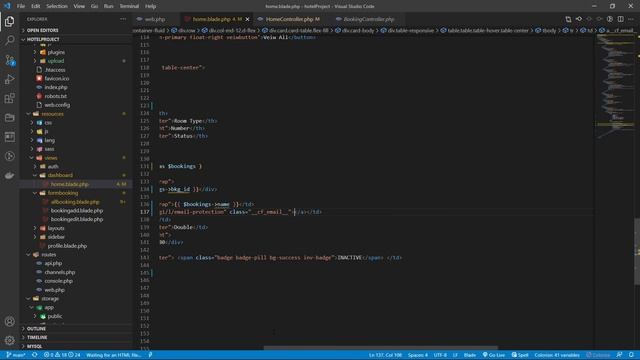Open the Edit menu
This screenshot has width=640, height=360.
[36, 6]
